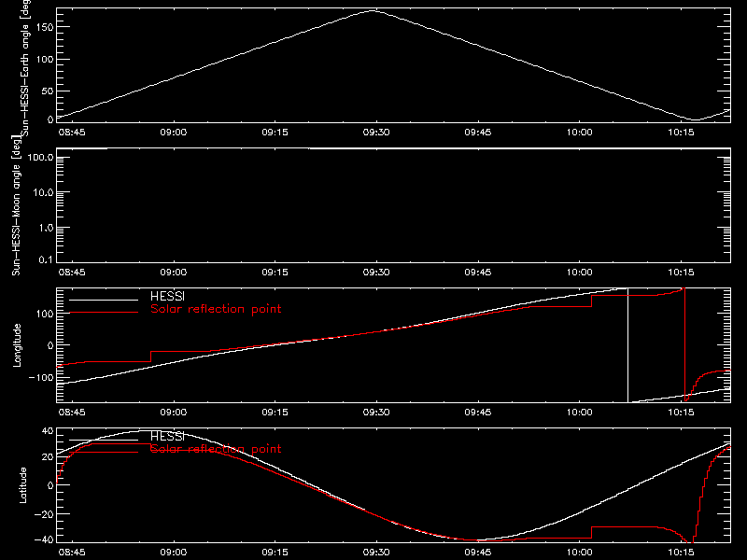Click the 100 tick on Longitude plot
747x560 pixels.
click(45, 314)
